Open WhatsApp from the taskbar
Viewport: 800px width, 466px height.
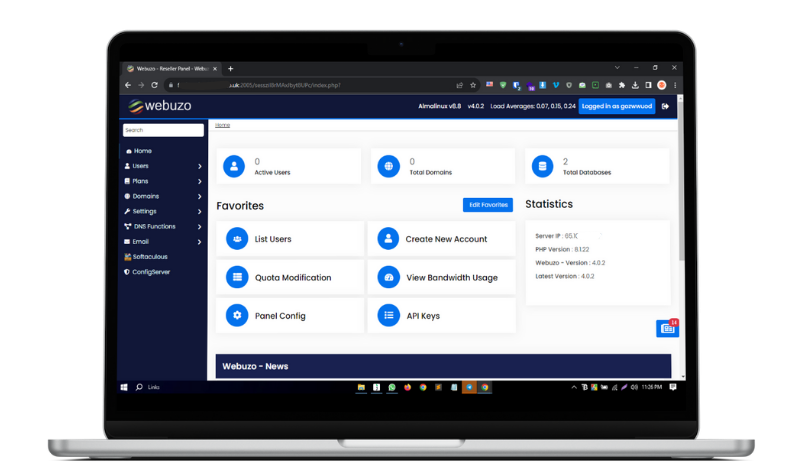pyautogui.click(x=392, y=387)
